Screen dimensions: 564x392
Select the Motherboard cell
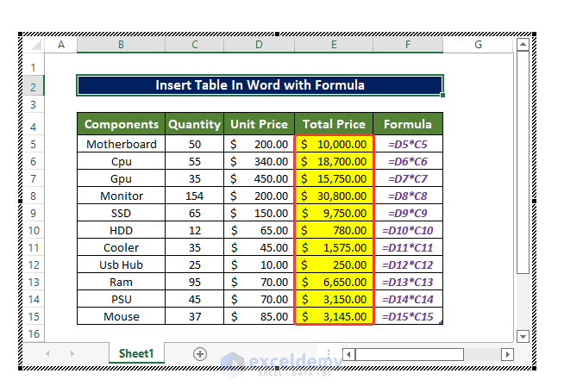(x=122, y=144)
